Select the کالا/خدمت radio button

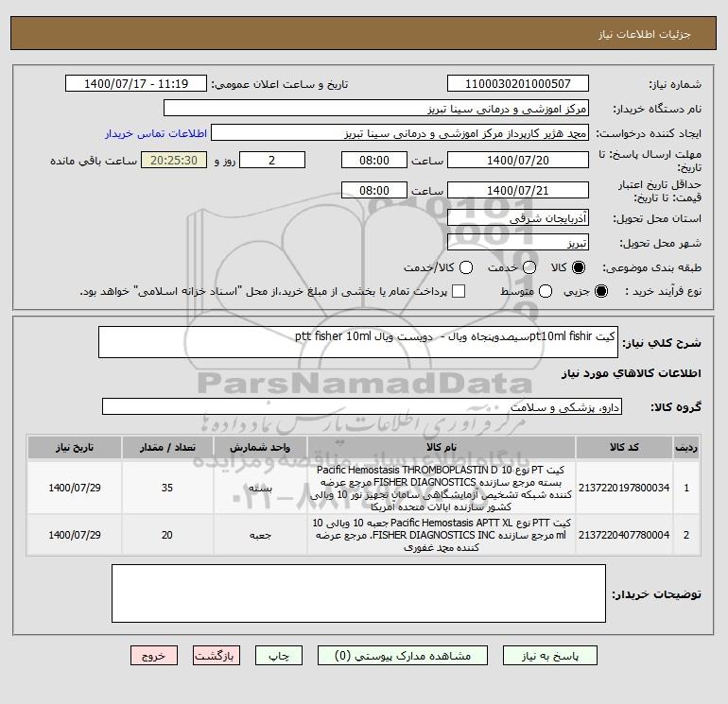(x=466, y=267)
